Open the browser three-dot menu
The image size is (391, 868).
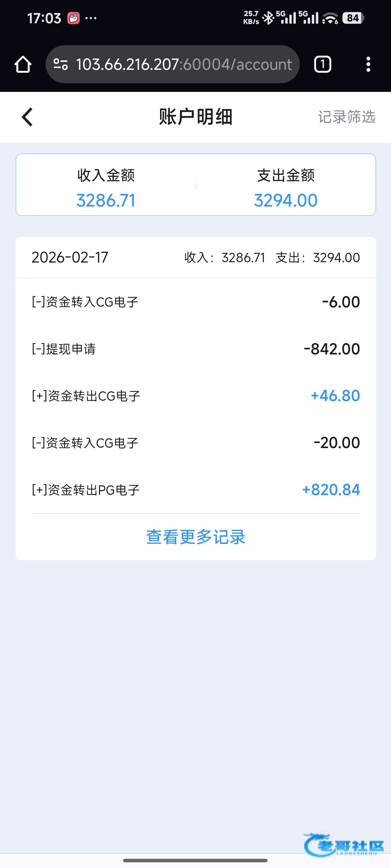(x=368, y=64)
